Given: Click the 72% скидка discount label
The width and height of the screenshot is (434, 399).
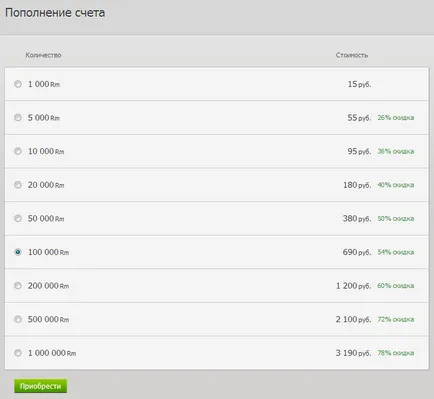Looking at the screenshot, I should tap(396, 319).
